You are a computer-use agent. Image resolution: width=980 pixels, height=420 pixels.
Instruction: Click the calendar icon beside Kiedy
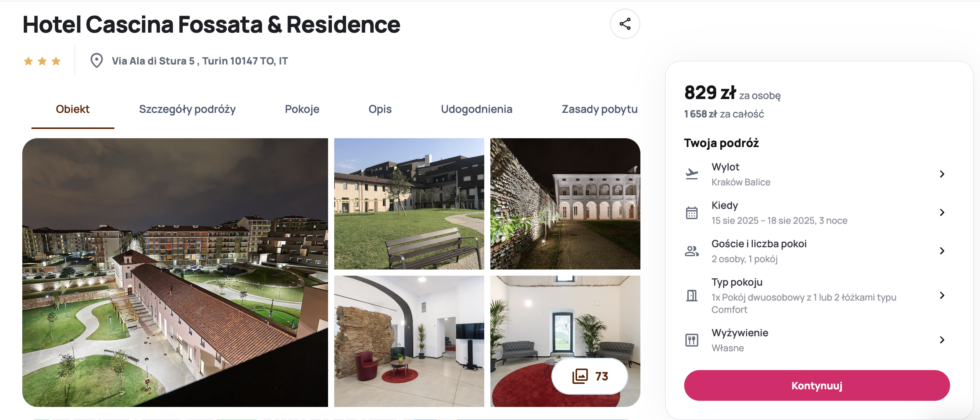[x=691, y=213]
